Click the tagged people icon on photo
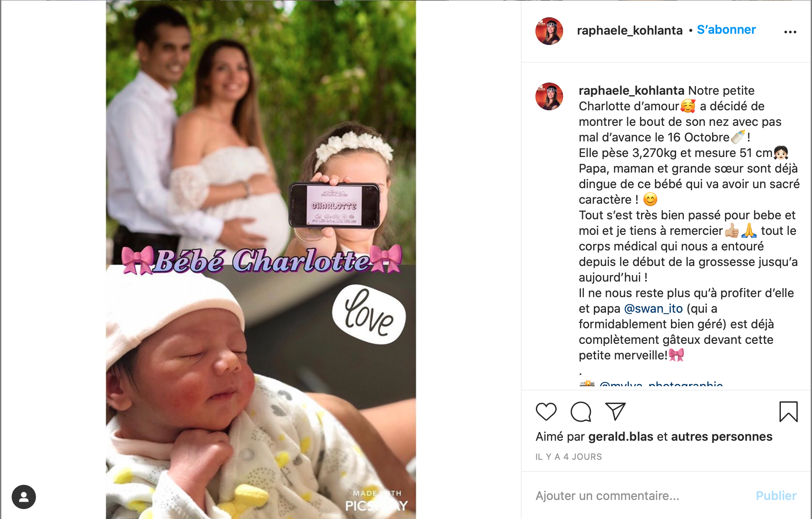This screenshot has width=812, height=519. (24, 497)
